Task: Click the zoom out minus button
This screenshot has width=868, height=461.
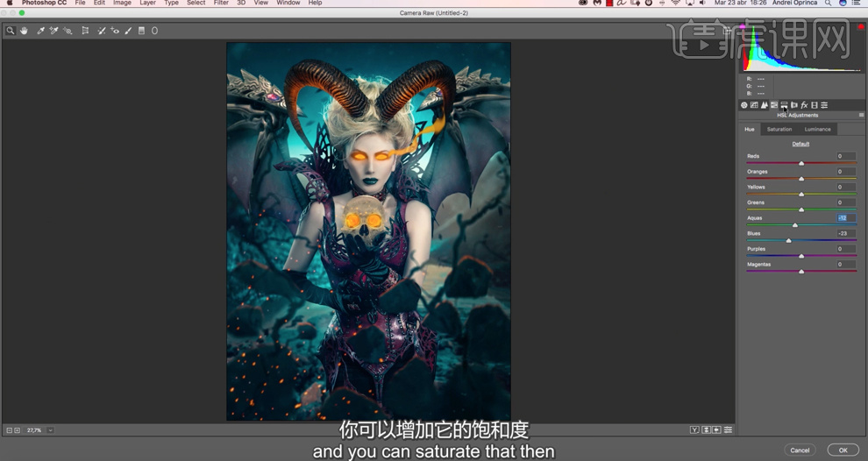Action: [10, 430]
